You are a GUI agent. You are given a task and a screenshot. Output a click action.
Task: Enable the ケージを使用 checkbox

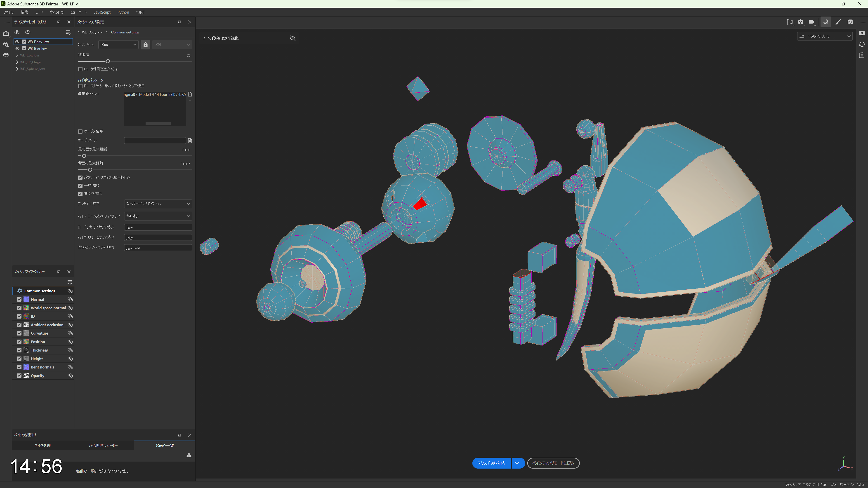(x=80, y=132)
